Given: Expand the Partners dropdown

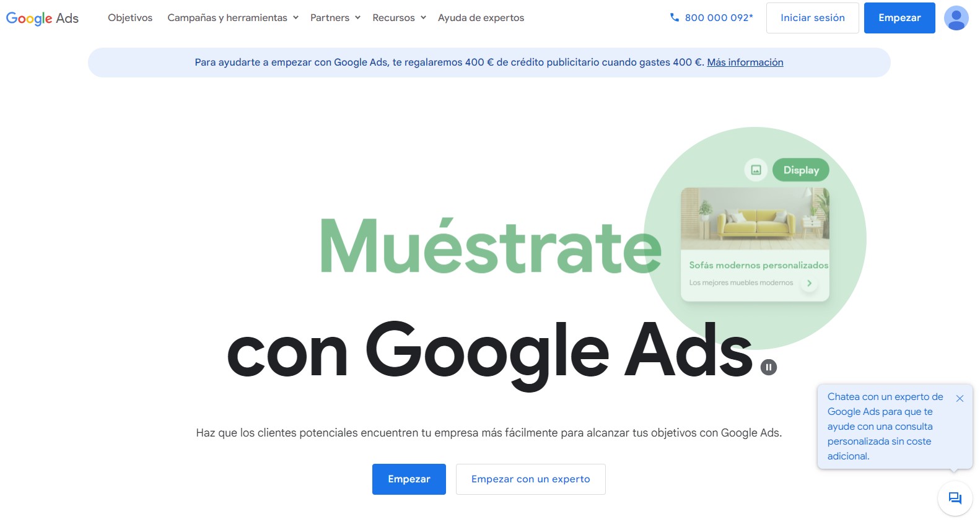Looking at the screenshot, I should [x=335, y=18].
